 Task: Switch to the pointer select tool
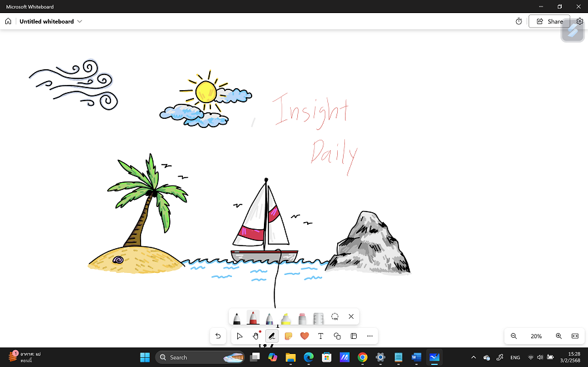click(x=240, y=336)
